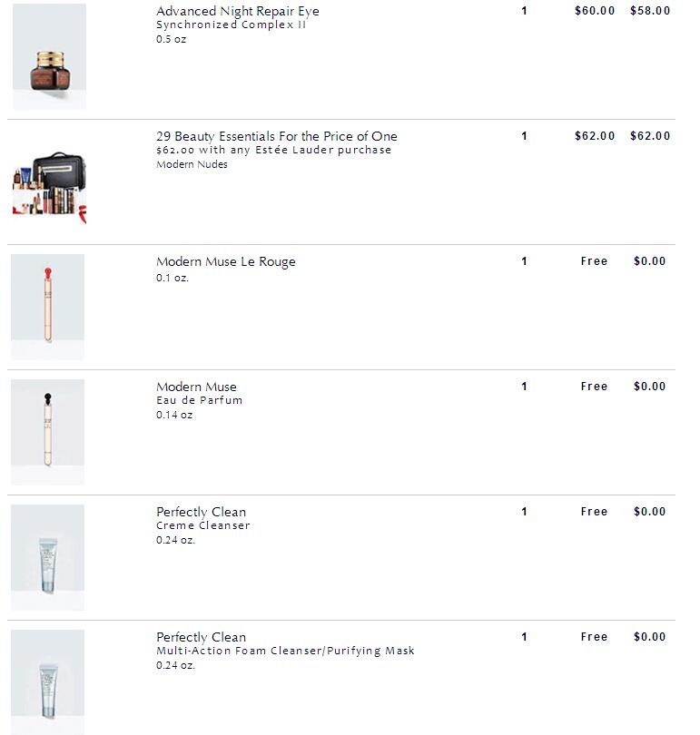Click the $62.00 with any Estée Lauder purchase text
The image size is (700, 735).
tap(274, 150)
